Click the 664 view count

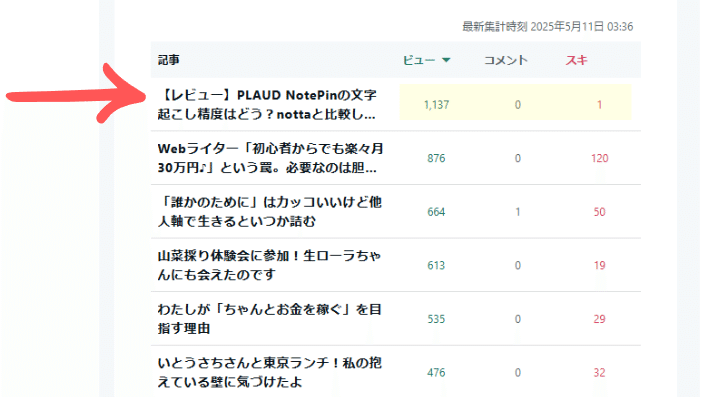(436, 212)
